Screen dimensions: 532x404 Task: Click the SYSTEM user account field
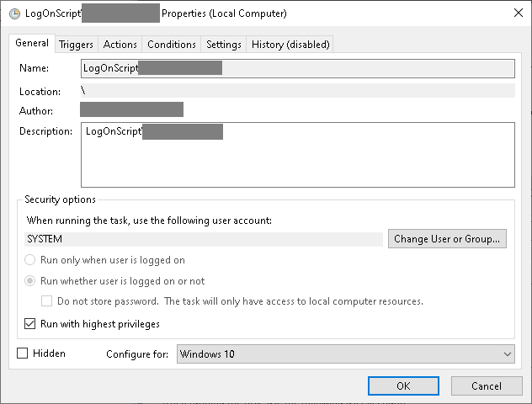pyautogui.click(x=205, y=239)
